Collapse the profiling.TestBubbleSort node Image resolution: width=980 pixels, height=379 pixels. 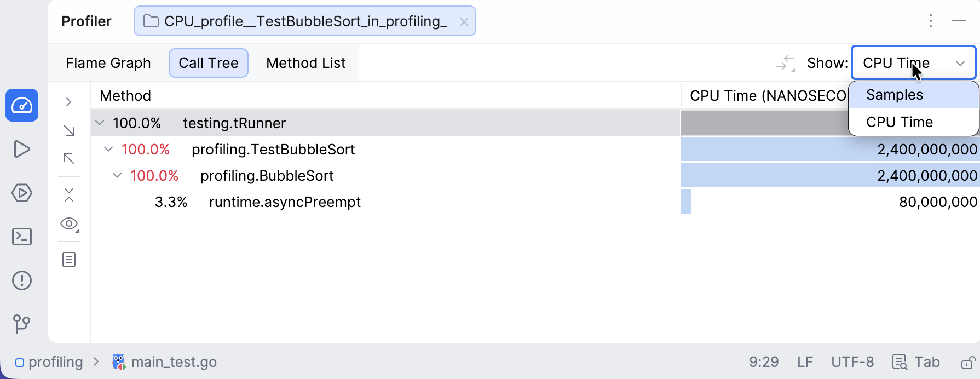coord(108,150)
